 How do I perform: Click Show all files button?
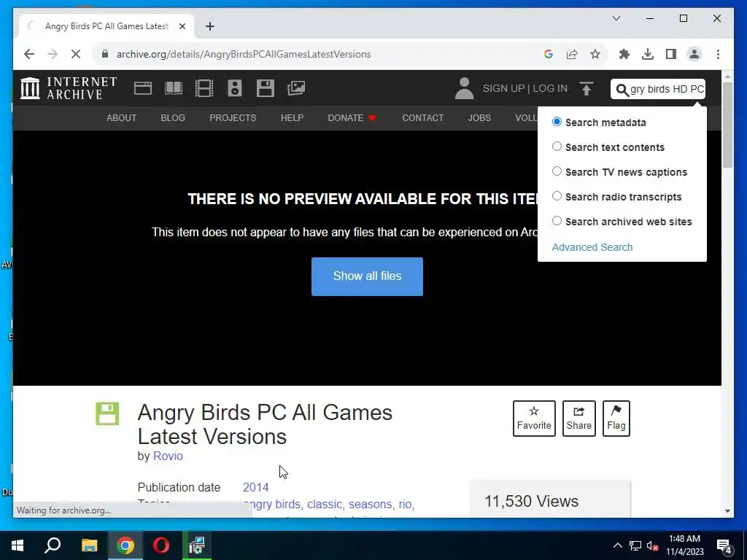pos(368,276)
